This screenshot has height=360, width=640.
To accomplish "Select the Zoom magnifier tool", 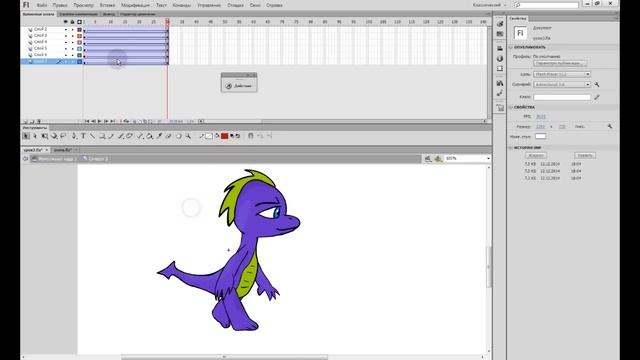I will pos(189,136).
